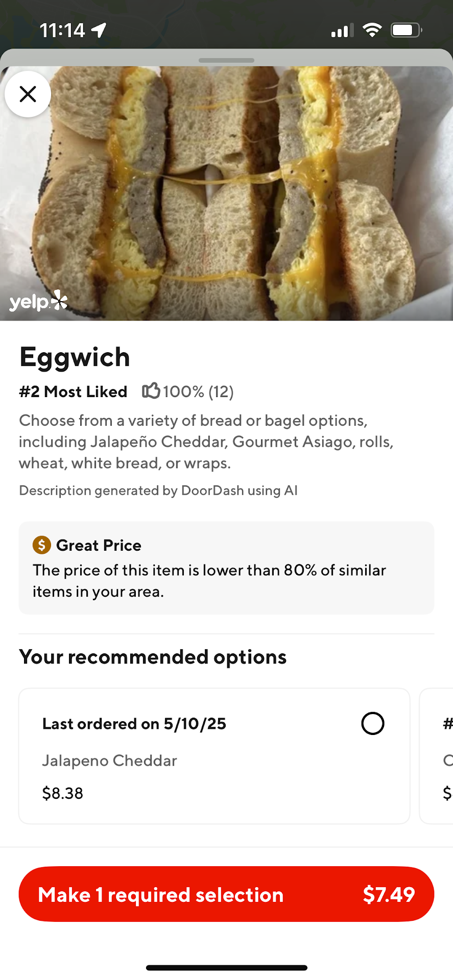Tap the 100% (12) rating text
This screenshot has width=453, height=980.
[198, 391]
